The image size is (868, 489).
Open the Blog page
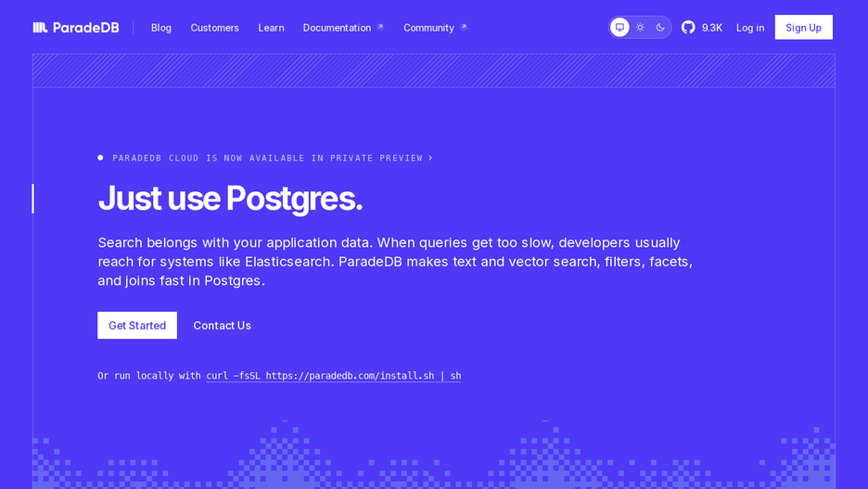tap(161, 28)
